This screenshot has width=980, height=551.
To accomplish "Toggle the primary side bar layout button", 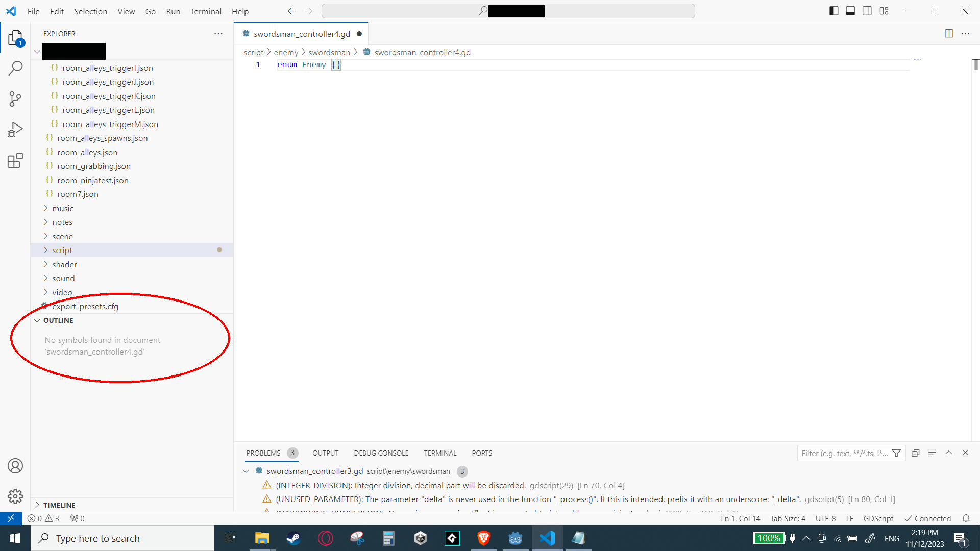I will pyautogui.click(x=834, y=11).
